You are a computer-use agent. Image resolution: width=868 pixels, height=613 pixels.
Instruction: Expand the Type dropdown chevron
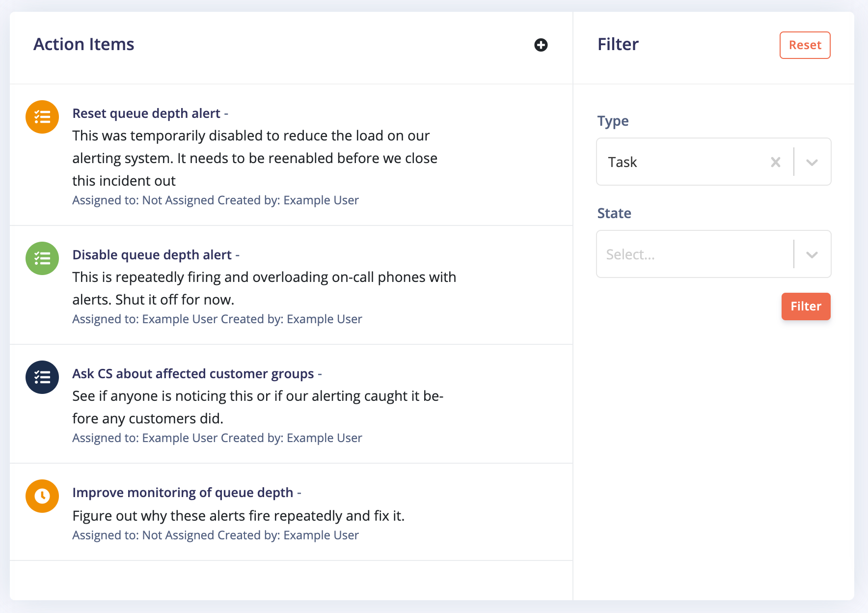click(x=812, y=162)
